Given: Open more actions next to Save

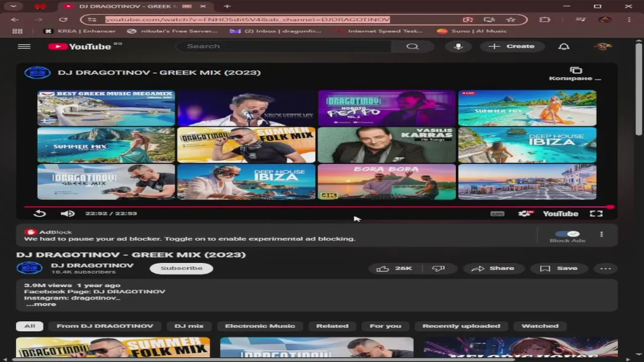Looking at the screenshot, I should 606,268.
